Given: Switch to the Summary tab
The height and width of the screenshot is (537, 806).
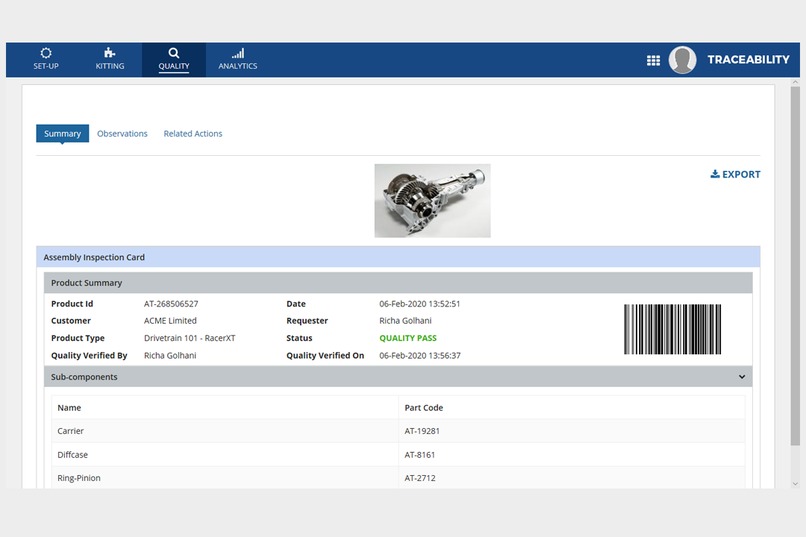Looking at the screenshot, I should (x=62, y=134).
